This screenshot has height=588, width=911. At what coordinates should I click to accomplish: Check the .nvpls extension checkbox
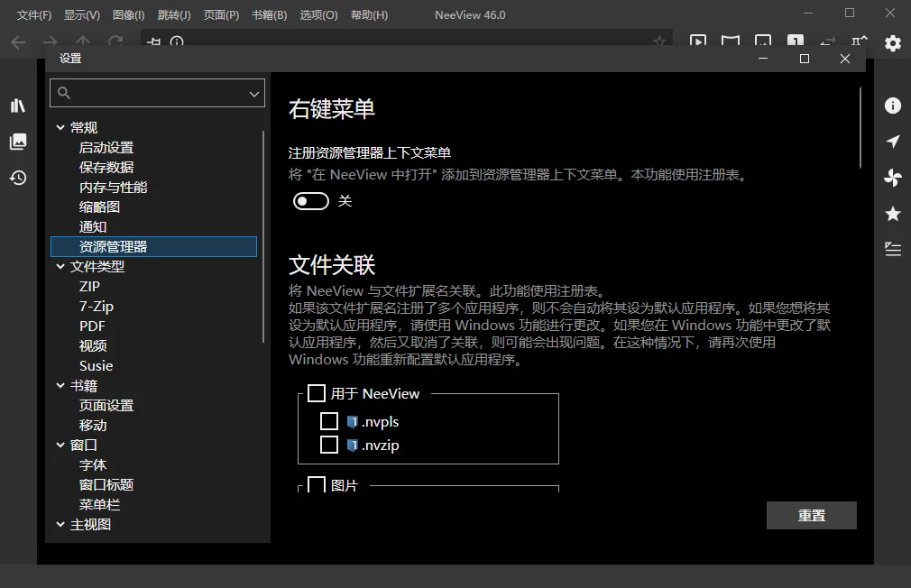[x=329, y=421]
